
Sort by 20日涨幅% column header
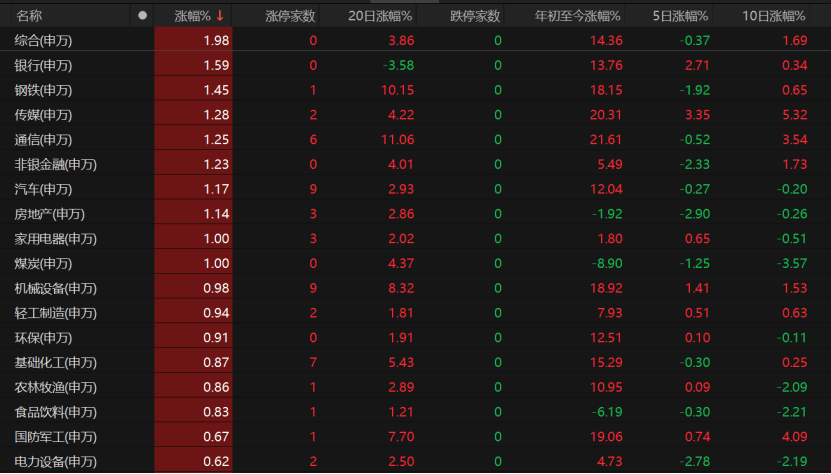click(380, 16)
